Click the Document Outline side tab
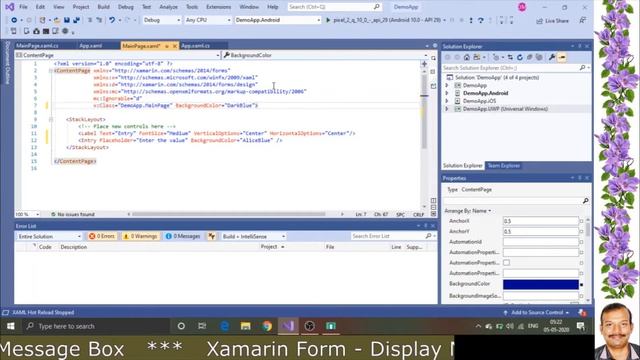Image resolution: width=640 pixels, height=360 pixels. (7, 63)
